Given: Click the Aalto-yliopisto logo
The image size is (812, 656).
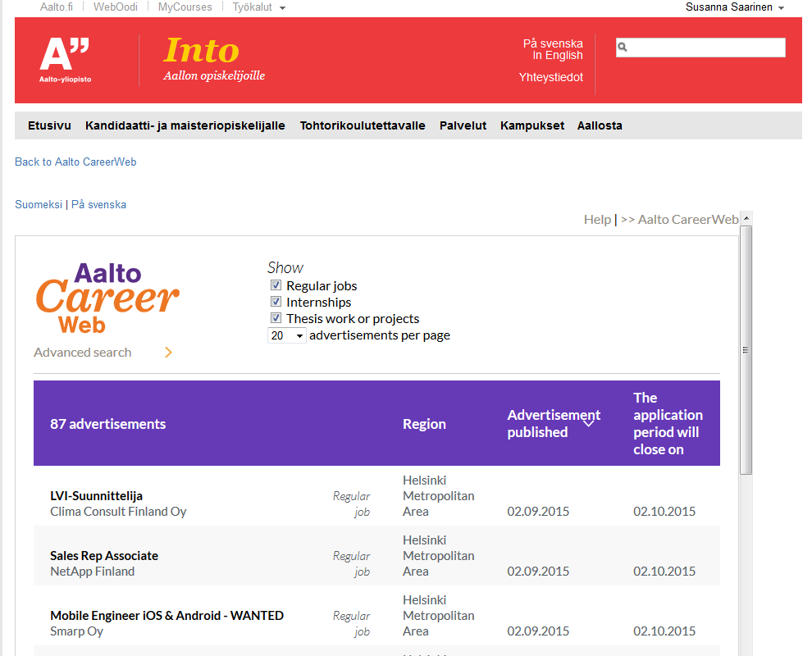Looking at the screenshot, I should pos(65,60).
